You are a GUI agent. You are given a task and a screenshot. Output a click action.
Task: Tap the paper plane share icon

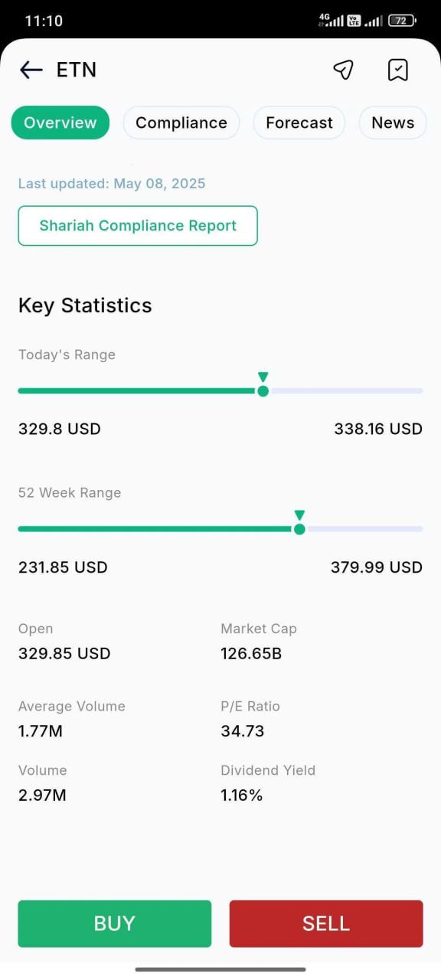(344, 70)
